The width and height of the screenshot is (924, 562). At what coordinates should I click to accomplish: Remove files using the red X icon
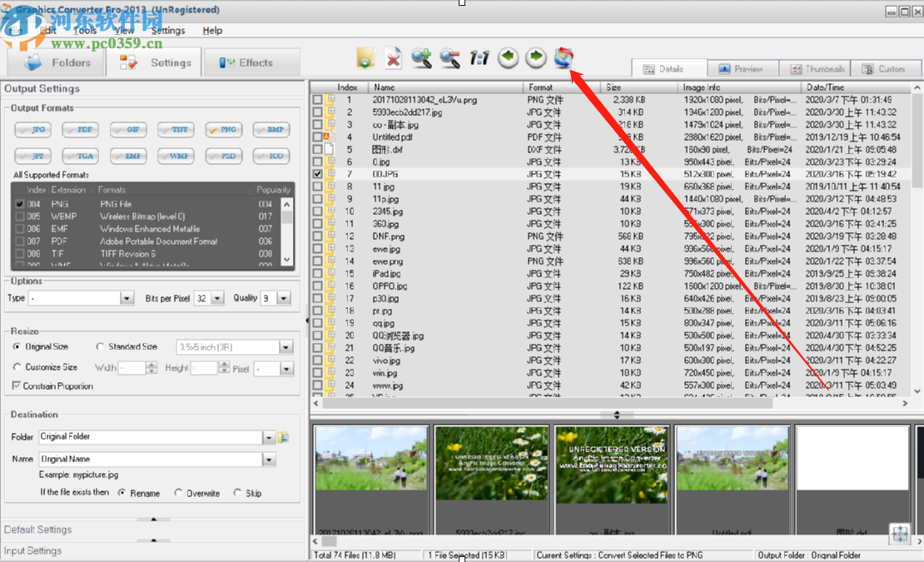point(393,57)
